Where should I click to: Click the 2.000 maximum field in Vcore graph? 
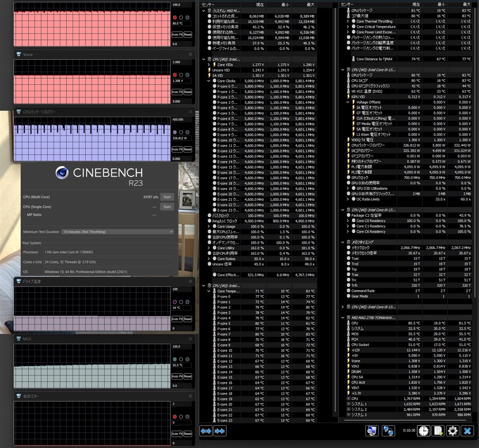181,62
